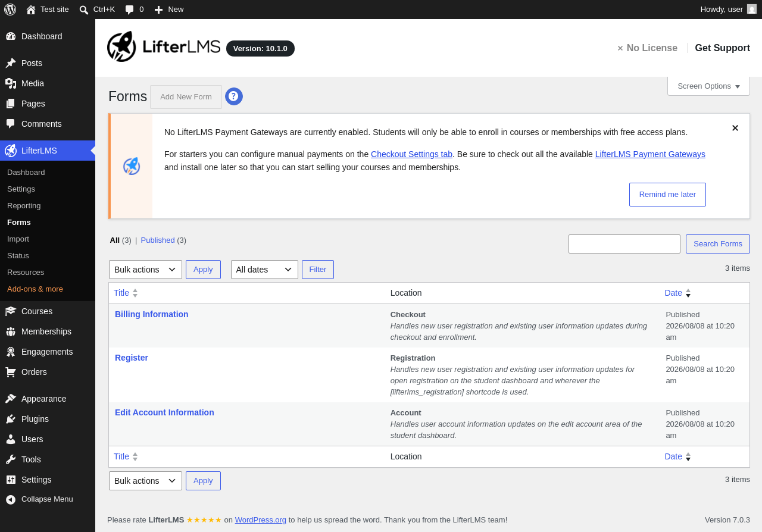Click the Dashboard gauge icon

click(x=11, y=36)
